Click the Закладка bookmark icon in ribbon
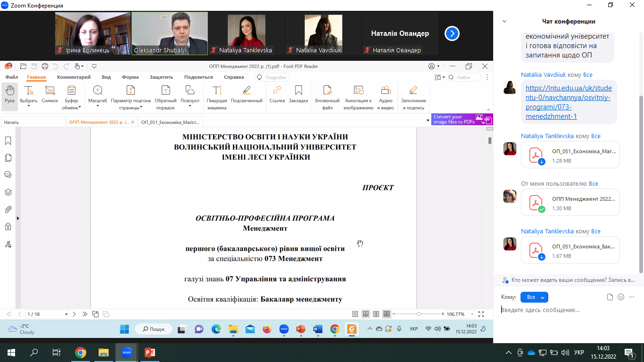This screenshot has height=362, width=644. [298, 94]
